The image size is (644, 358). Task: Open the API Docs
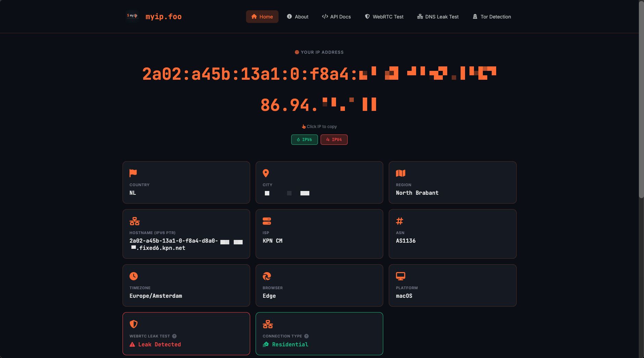pos(336,16)
